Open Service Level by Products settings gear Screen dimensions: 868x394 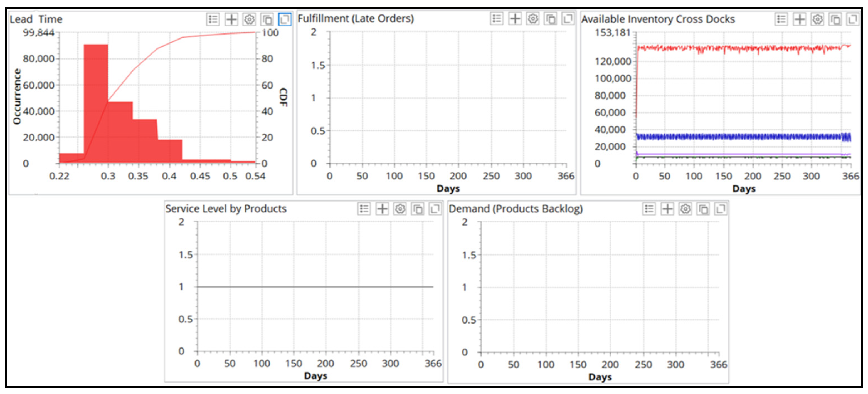[x=400, y=209]
